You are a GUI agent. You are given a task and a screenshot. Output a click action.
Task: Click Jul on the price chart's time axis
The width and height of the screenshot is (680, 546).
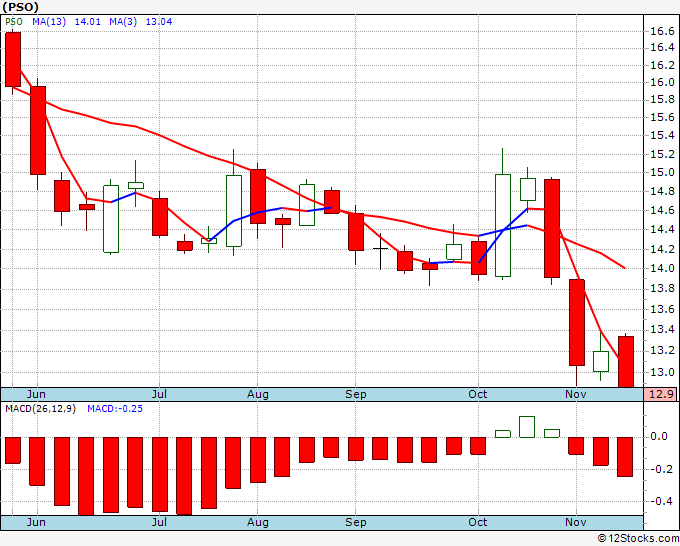[x=159, y=394]
